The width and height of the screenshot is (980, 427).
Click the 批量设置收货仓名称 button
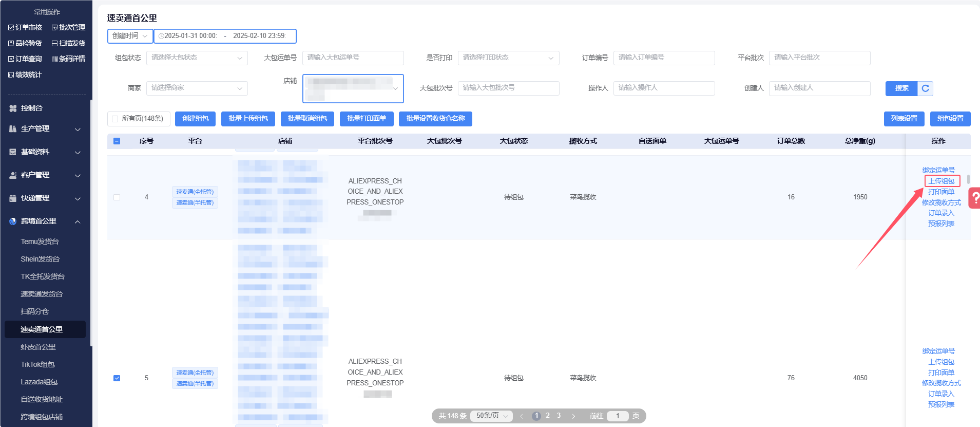click(x=435, y=119)
